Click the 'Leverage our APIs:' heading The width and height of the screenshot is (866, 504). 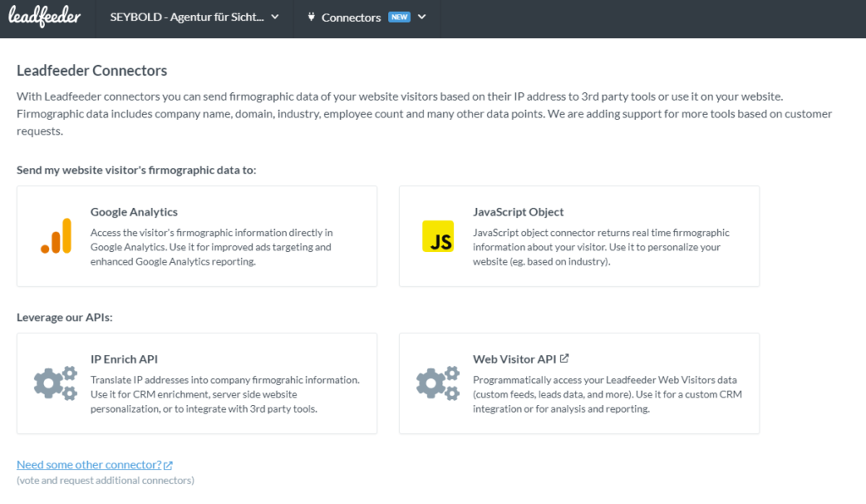point(64,317)
